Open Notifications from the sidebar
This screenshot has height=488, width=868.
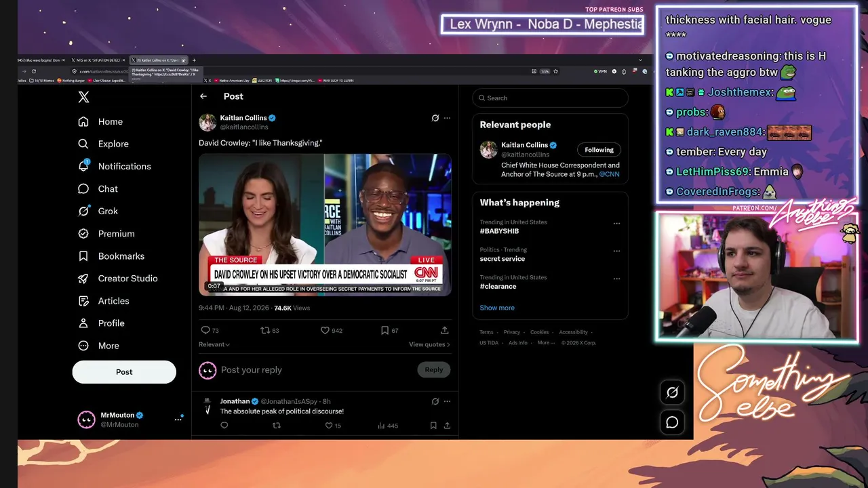pyautogui.click(x=115, y=166)
